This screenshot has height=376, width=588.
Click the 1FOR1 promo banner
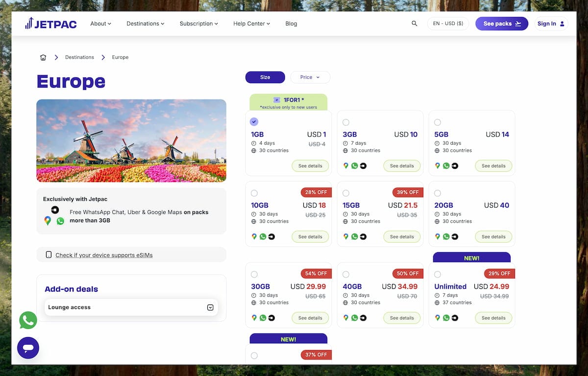point(289,102)
